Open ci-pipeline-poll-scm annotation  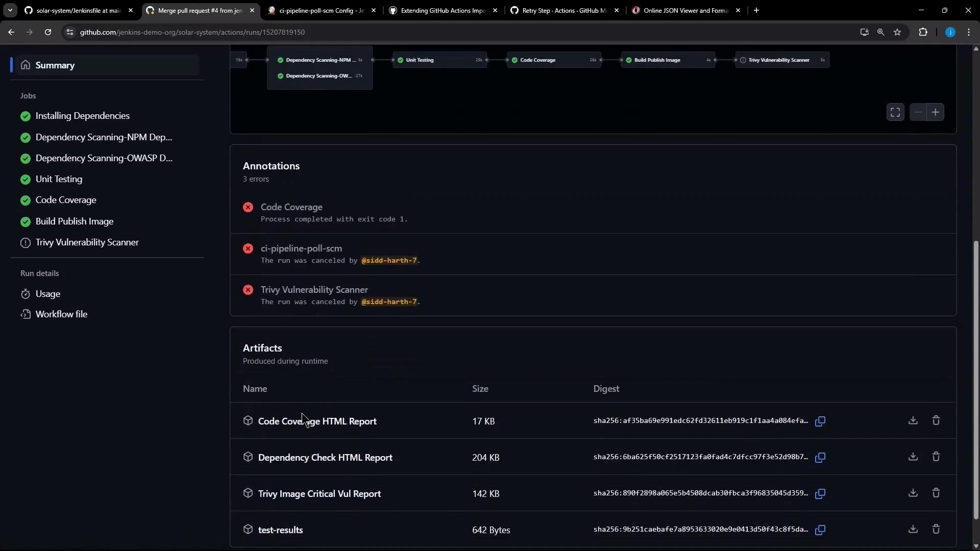pyautogui.click(x=301, y=248)
